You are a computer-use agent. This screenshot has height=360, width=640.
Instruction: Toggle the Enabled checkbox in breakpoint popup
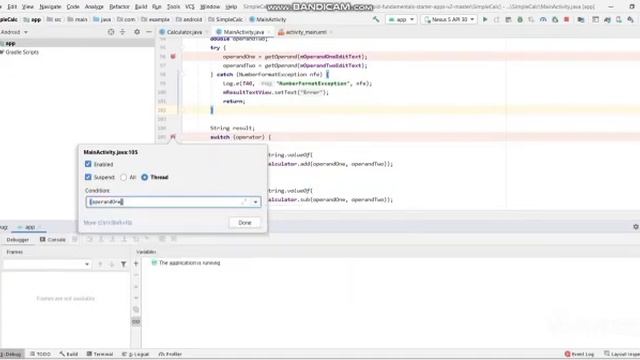coord(88,164)
